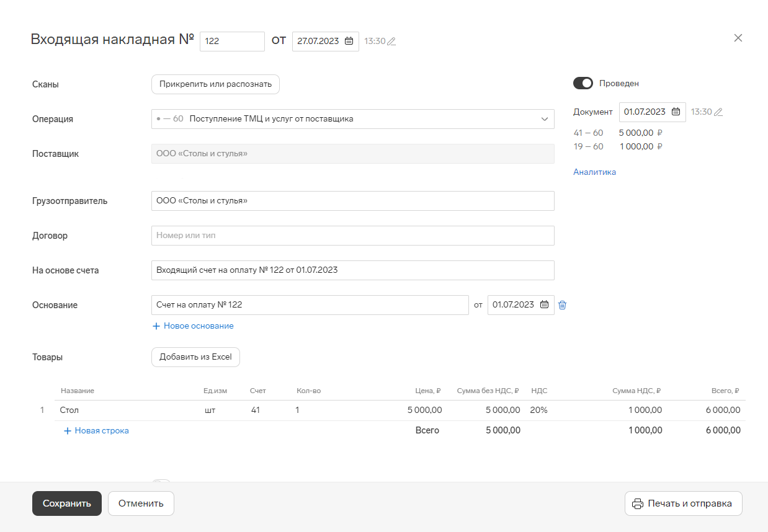Click plus icon of Новое основание
This screenshot has height=532, width=768.
coord(156,326)
